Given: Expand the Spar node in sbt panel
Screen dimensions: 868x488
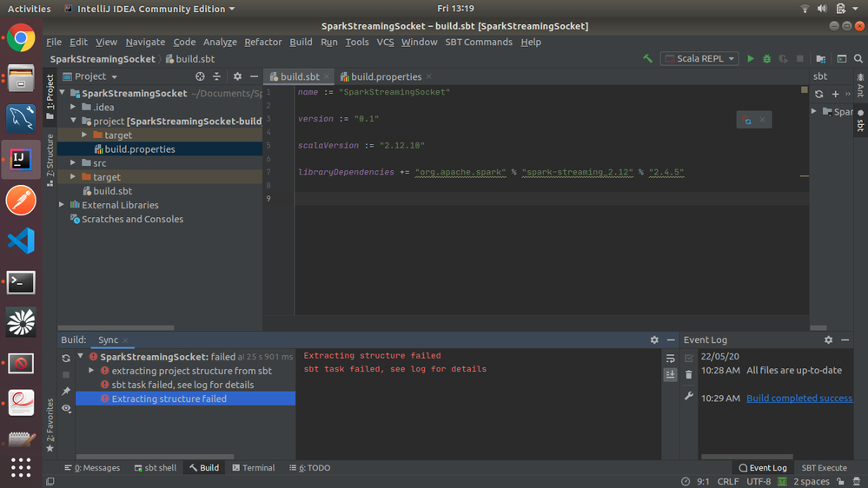Looking at the screenshot, I should 814,112.
